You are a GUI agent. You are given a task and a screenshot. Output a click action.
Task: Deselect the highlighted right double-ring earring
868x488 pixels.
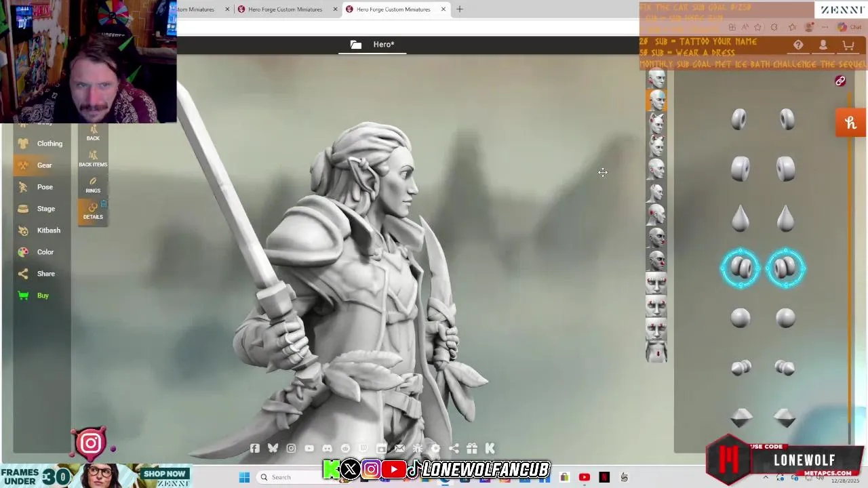tap(785, 268)
